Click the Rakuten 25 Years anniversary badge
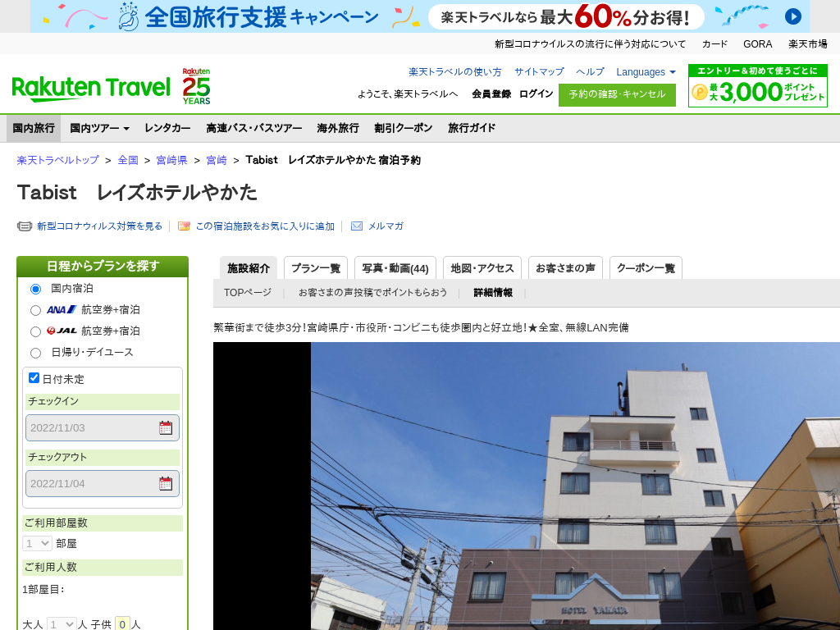The height and width of the screenshot is (630, 840). pos(196,86)
